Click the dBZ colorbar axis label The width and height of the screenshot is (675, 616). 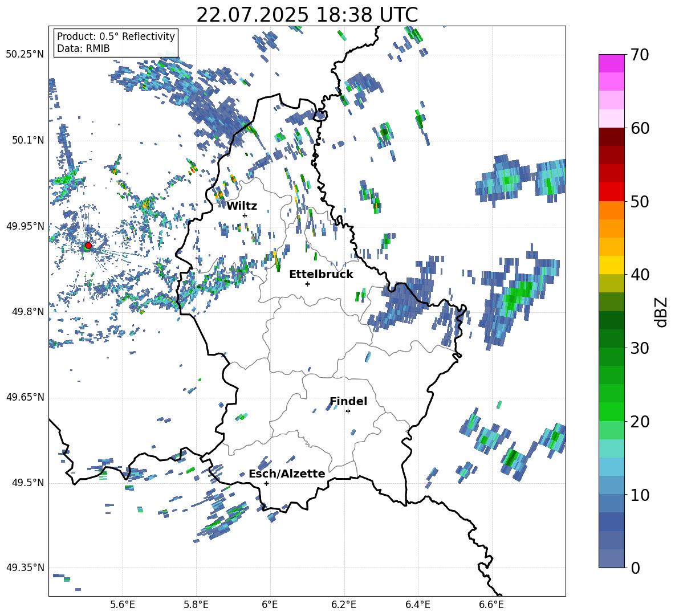(662, 312)
